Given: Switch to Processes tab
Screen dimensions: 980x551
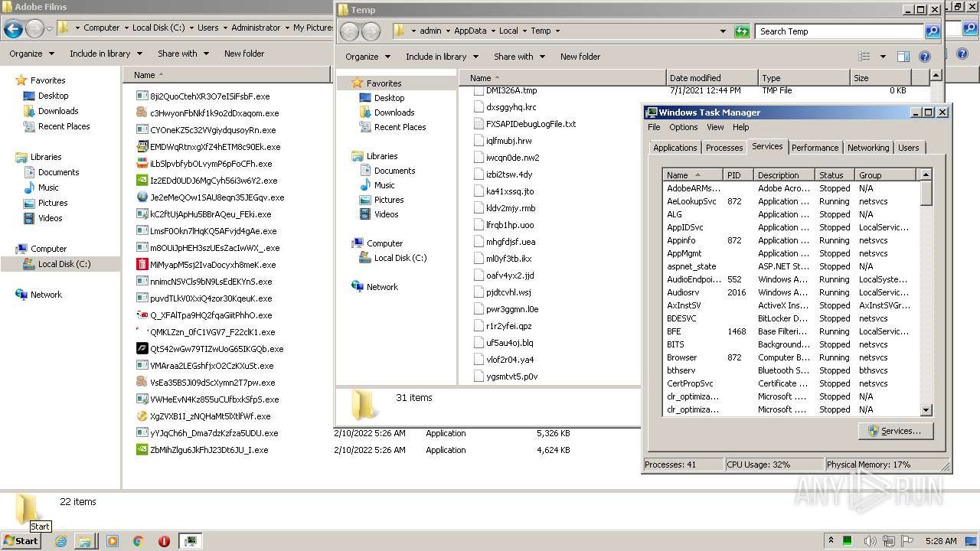Looking at the screenshot, I should coord(724,148).
